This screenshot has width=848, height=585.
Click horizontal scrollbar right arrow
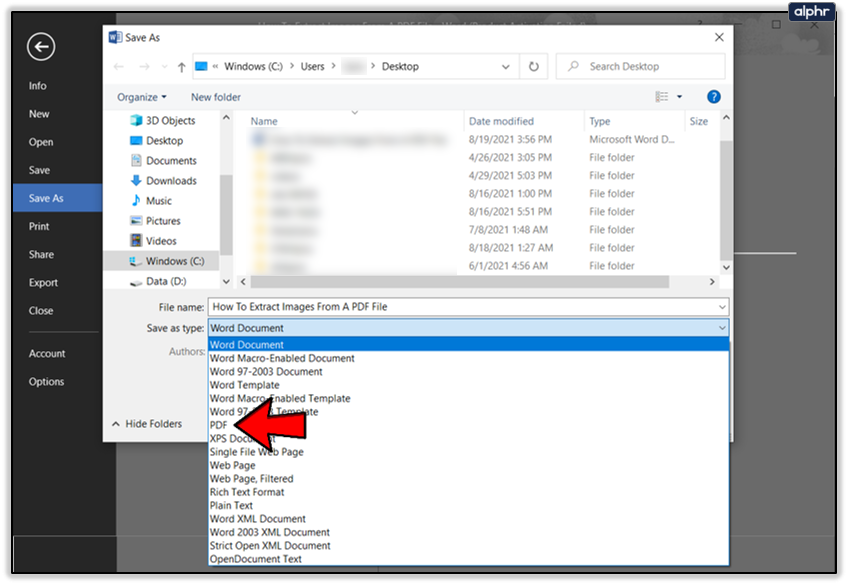[x=712, y=282]
